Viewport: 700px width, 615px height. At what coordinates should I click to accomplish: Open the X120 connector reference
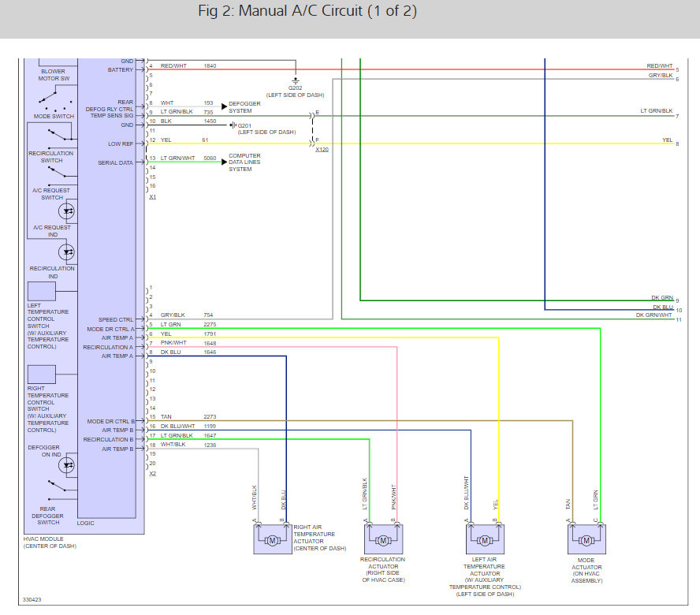pyautogui.click(x=322, y=149)
